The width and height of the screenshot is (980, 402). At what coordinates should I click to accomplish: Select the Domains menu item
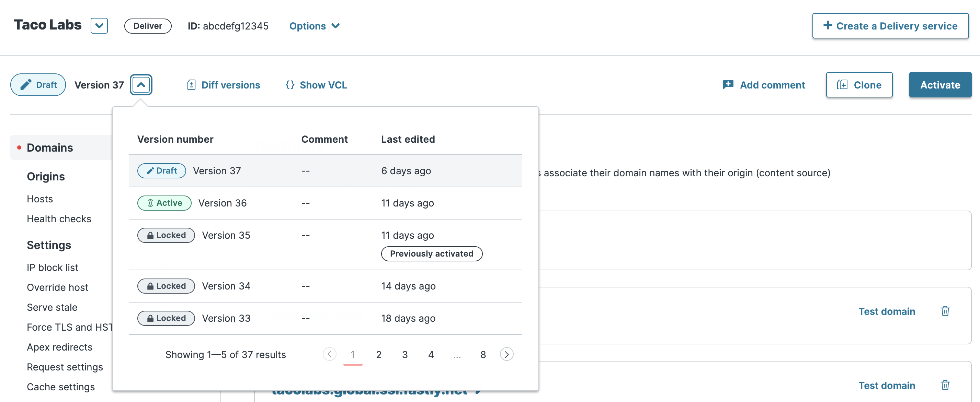pos(49,147)
